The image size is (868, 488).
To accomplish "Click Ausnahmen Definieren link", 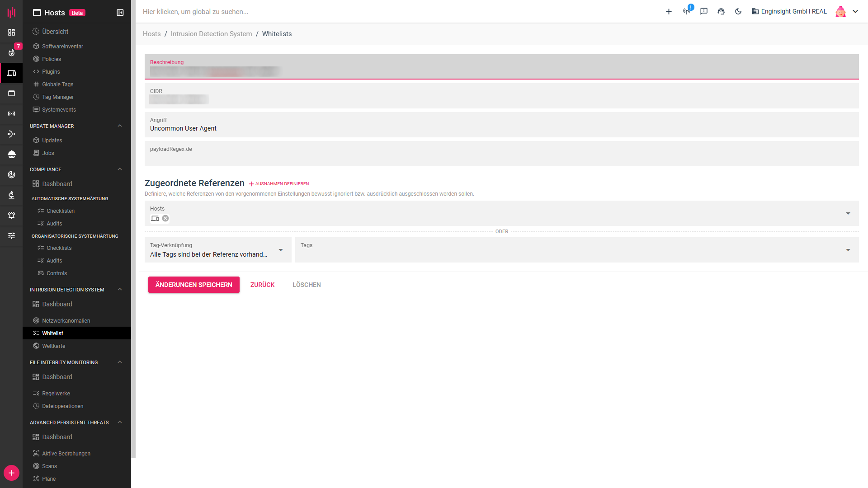I will [279, 184].
